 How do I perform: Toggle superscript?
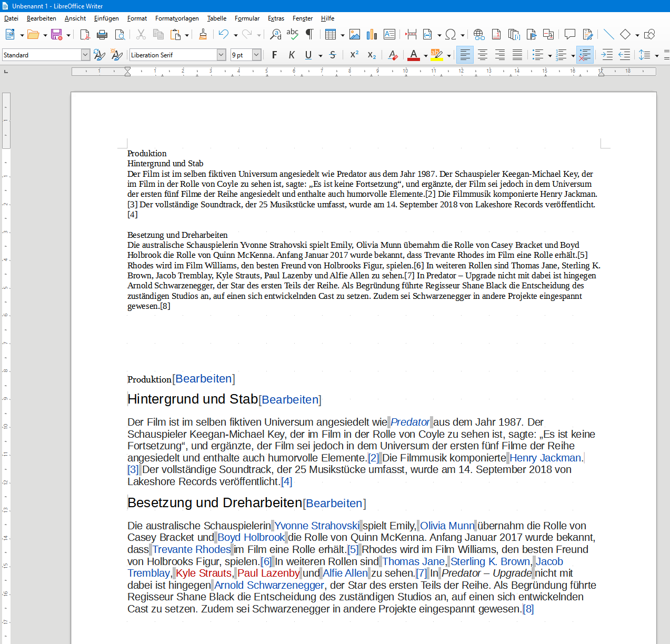click(x=354, y=55)
